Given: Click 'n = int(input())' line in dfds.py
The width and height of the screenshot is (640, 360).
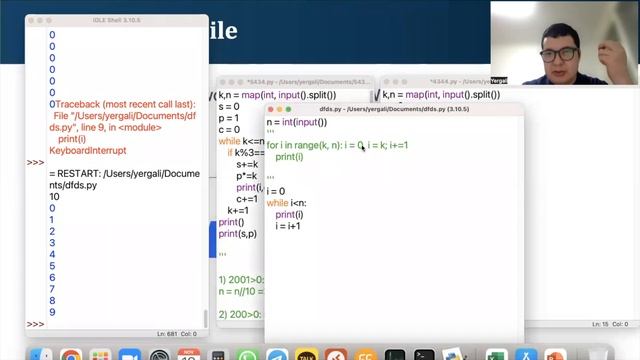Looking at the screenshot, I should click(297, 122).
